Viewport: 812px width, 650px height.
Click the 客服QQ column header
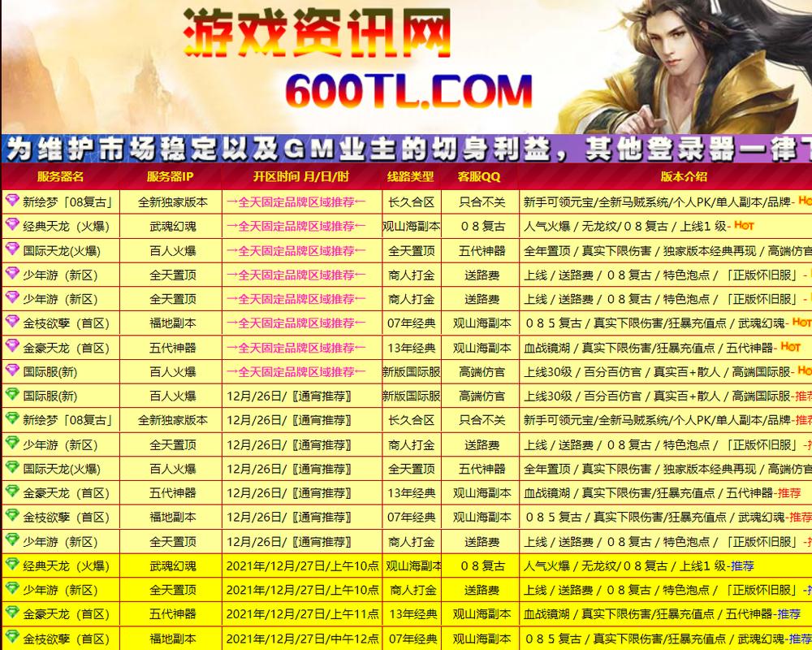click(479, 177)
